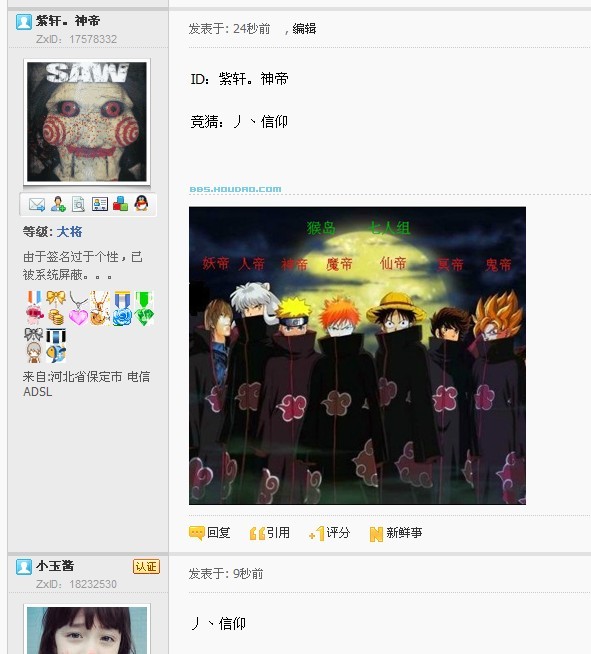This screenshot has height=654, width=591.
Task: Click the 评分 rating button
Action: tap(329, 533)
